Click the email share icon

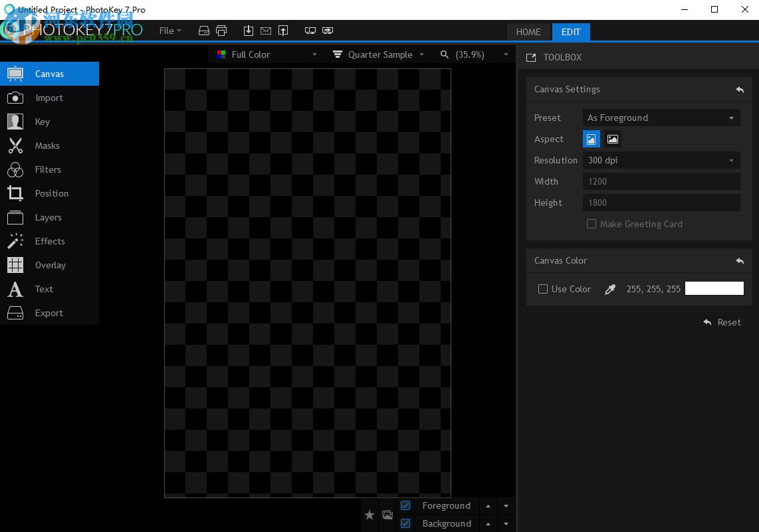(265, 30)
